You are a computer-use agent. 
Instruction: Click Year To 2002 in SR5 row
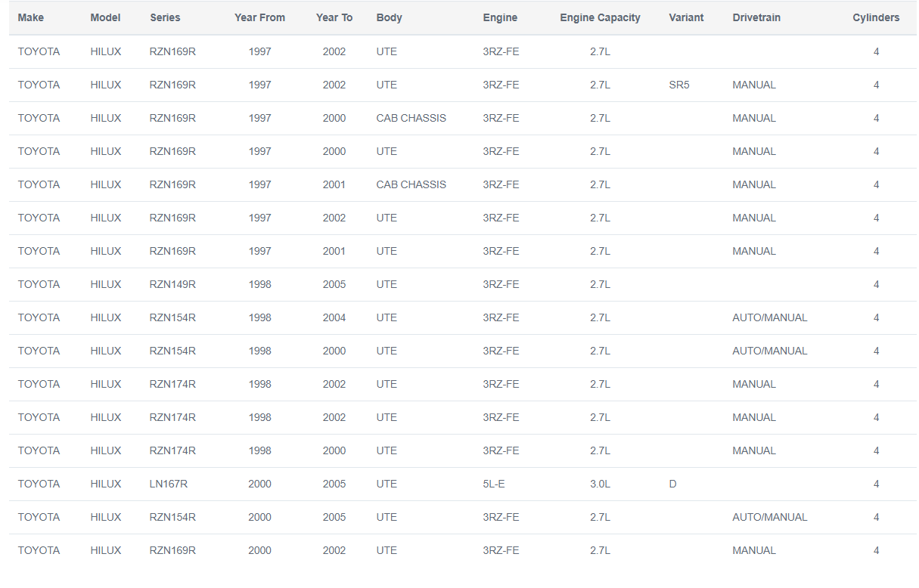coord(334,85)
